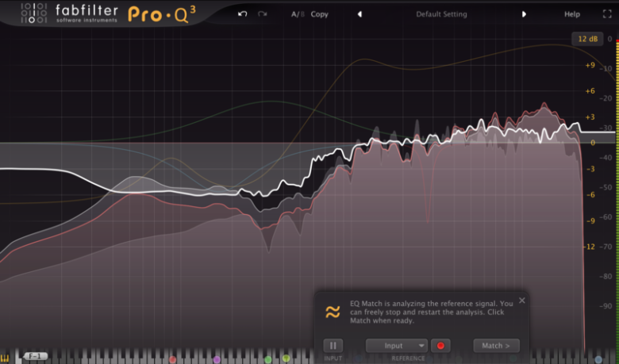
Task: Toggle full screen mode icon
Action: pyautogui.click(x=607, y=14)
